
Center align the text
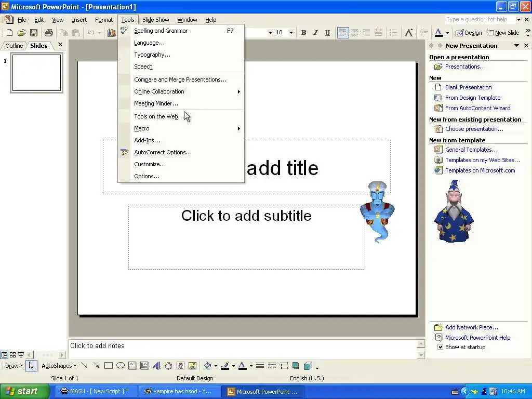coord(354,33)
